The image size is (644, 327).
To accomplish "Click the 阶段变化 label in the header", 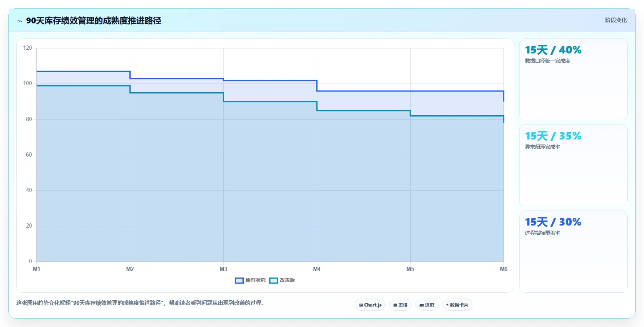I will [x=616, y=20].
